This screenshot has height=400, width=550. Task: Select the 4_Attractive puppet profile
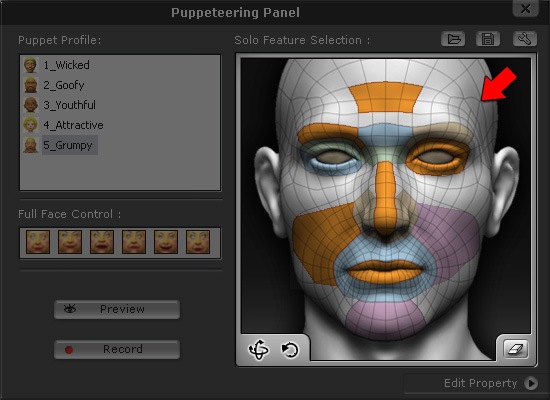(73, 125)
